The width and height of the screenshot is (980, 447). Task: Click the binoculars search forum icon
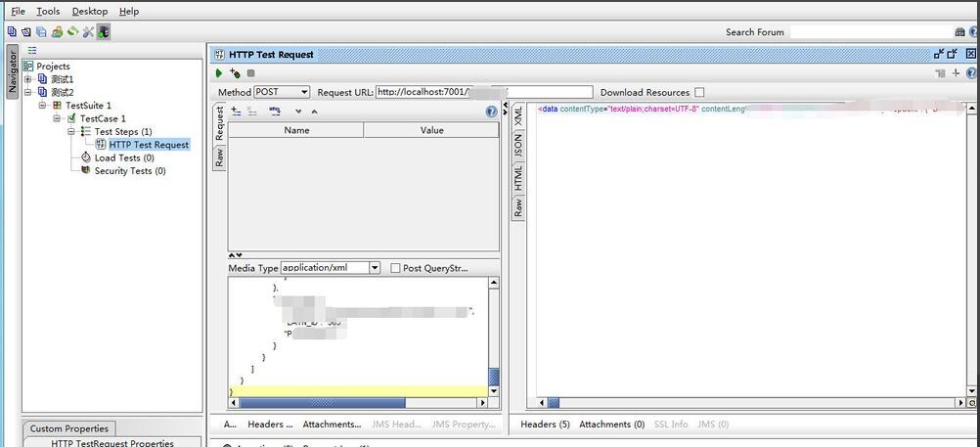pos(959,32)
